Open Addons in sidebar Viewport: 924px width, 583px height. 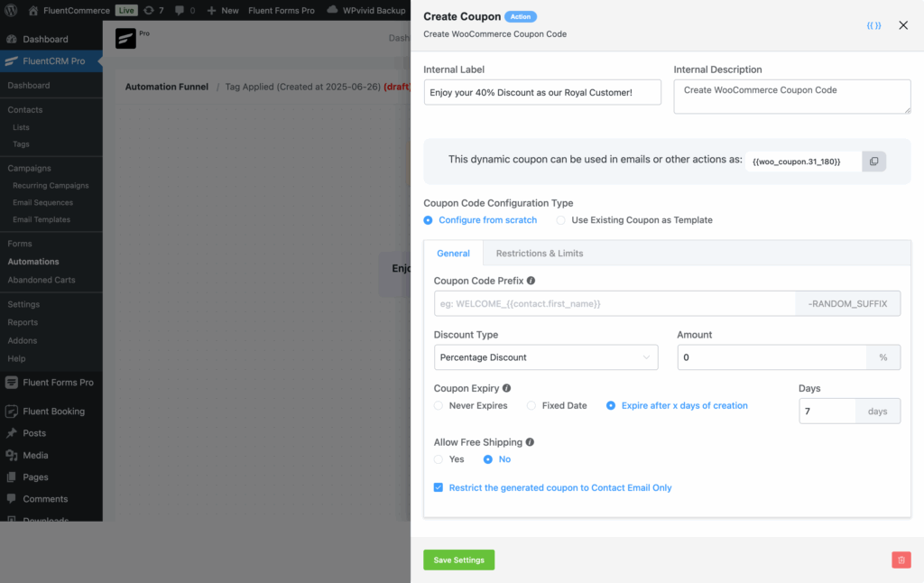click(x=22, y=341)
